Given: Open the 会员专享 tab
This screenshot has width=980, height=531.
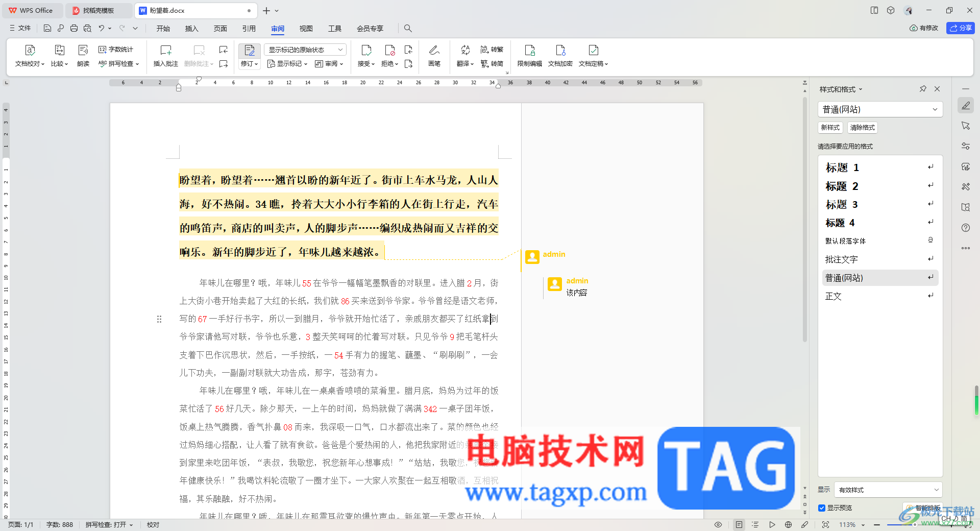Looking at the screenshot, I should tap(370, 29).
